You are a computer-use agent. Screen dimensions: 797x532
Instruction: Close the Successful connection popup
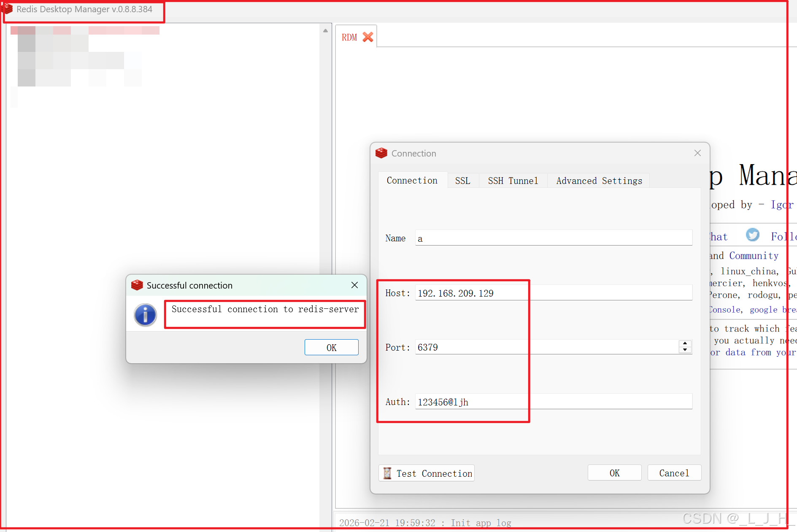coord(354,285)
